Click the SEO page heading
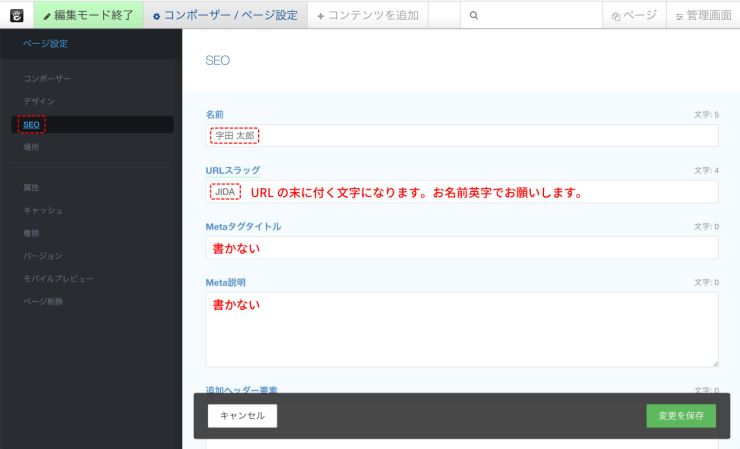The height and width of the screenshot is (449, 740). click(x=218, y=60)
